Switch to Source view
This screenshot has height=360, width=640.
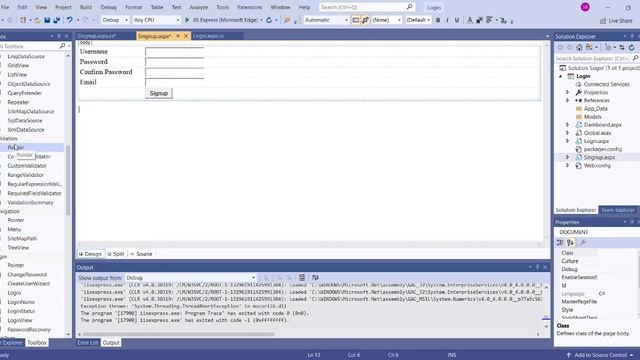pyautogui.click(x=141, y=254)
